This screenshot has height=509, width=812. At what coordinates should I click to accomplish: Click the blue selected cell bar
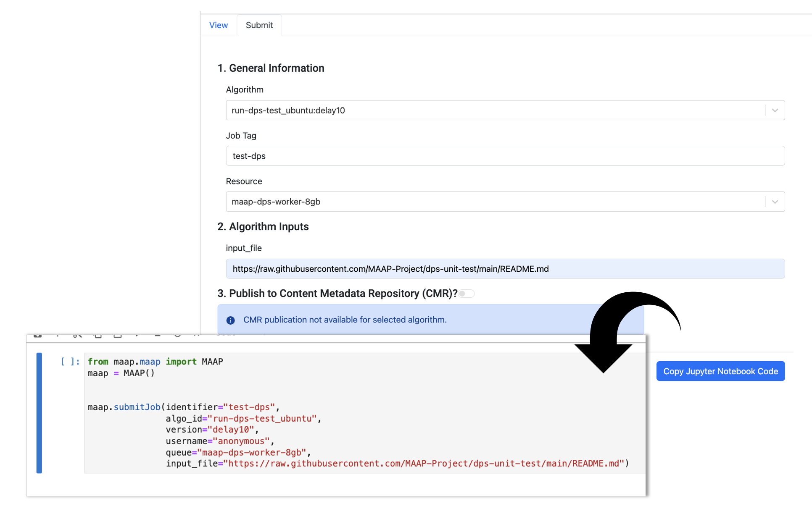point(39,413)
